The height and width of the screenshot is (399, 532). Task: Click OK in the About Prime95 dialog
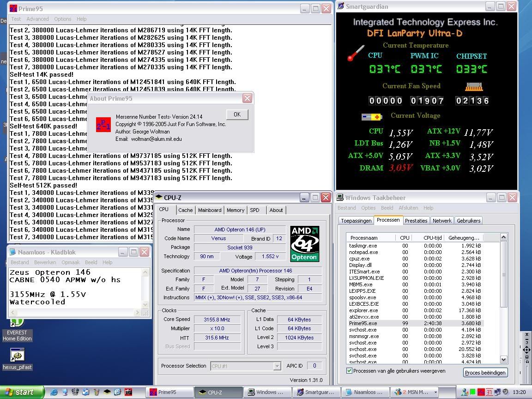point(237,115)
